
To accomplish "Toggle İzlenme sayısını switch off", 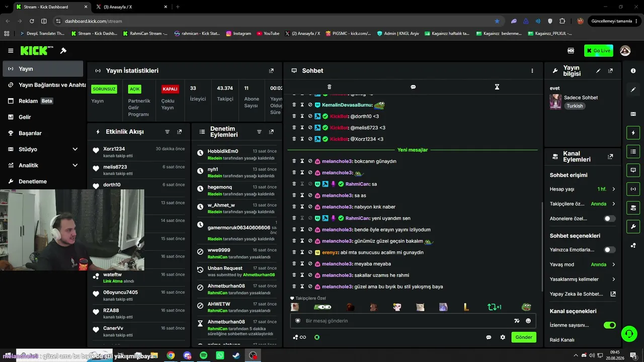I will tap(609, 325).
